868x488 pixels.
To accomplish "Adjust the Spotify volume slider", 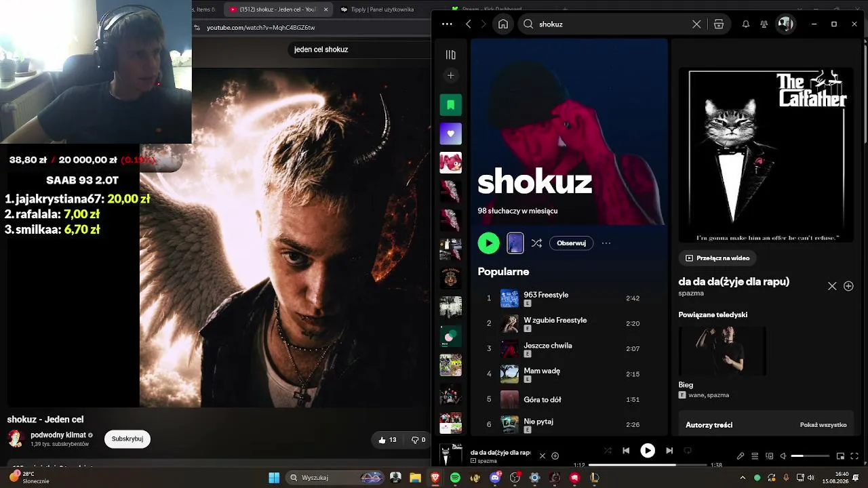I will (810, 456).
